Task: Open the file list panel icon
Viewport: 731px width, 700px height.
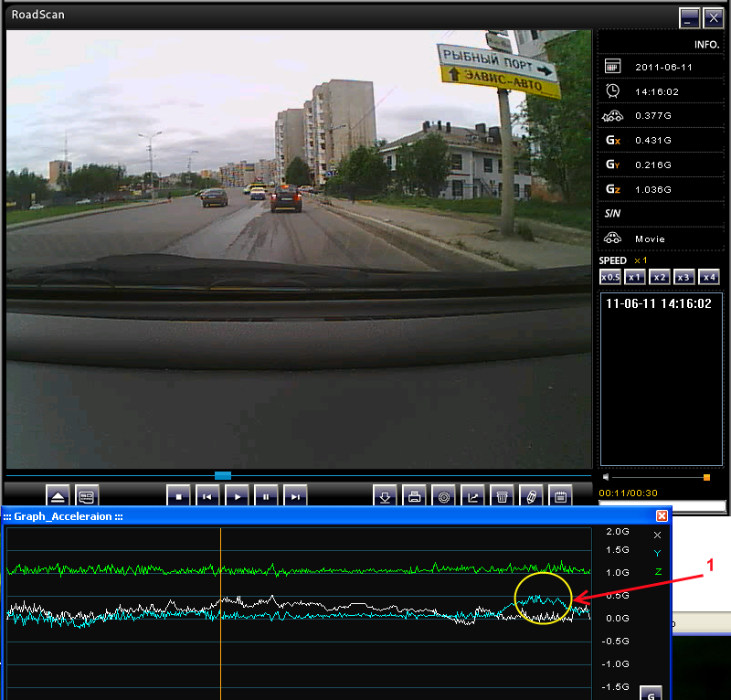Action: click(x=87, y=496)
